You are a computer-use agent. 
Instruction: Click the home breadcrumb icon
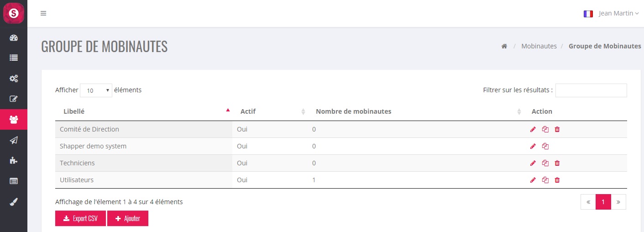click(x=504, y=46)
